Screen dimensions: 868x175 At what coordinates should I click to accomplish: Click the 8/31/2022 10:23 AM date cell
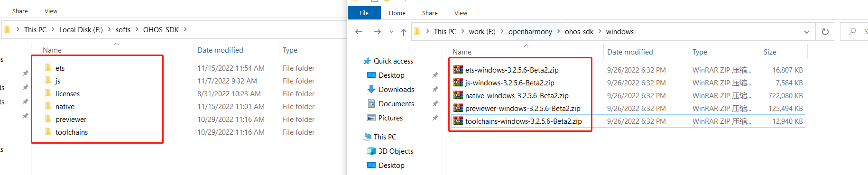(229, 93)
